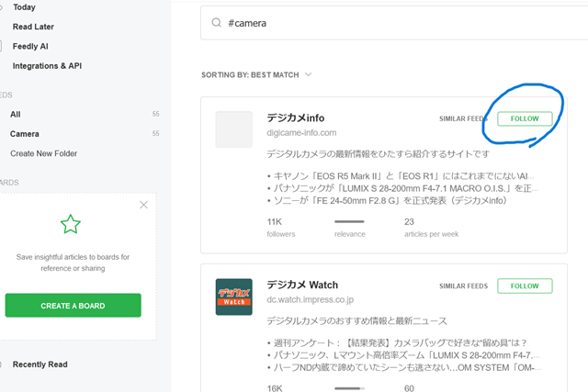Open Read Later in the sidebar
Viewport: 588px width, 392px height.
tap(33, 27)
